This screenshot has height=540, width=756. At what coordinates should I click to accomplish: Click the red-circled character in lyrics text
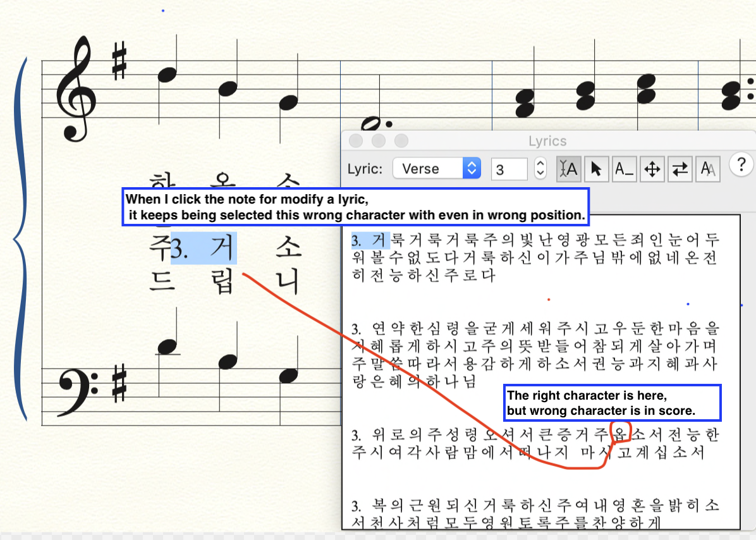click(x=621, y=434)
